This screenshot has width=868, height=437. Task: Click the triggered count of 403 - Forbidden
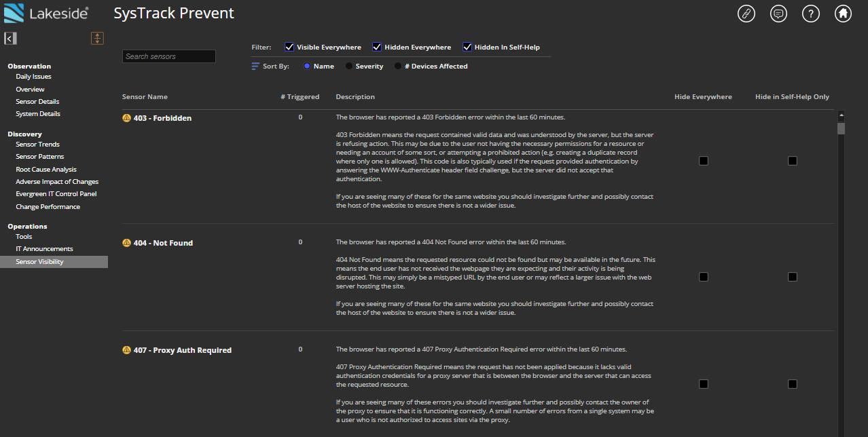[x=300, y=117]
